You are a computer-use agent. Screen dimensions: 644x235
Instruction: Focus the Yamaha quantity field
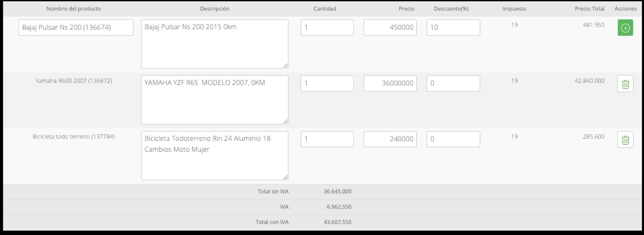click(327, 83)
